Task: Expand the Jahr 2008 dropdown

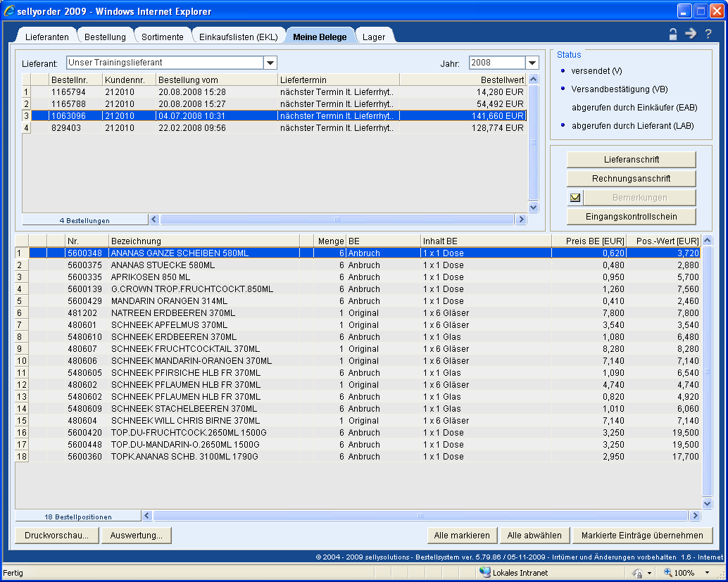Action: tap(532, 63)
